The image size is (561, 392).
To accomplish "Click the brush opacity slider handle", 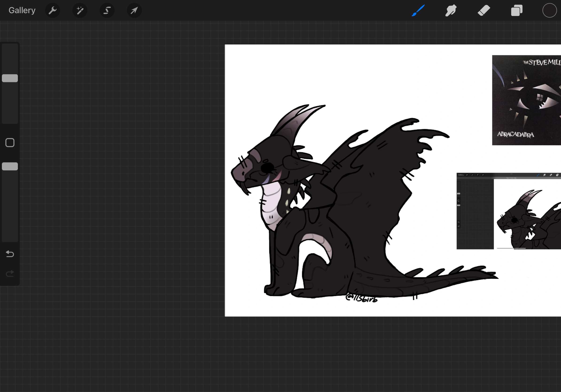I will (x=10, y=166).
